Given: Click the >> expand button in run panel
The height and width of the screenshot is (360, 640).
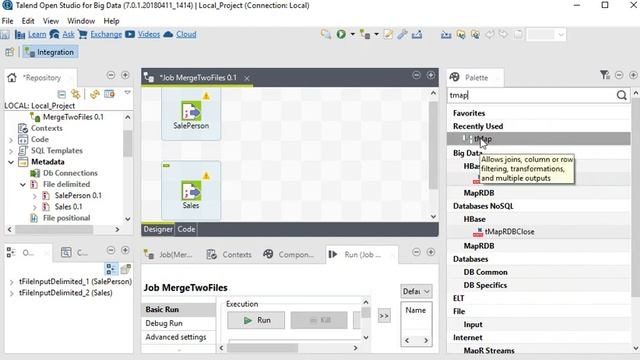Looking at the screenshot, I should click(x=384, y=316).
